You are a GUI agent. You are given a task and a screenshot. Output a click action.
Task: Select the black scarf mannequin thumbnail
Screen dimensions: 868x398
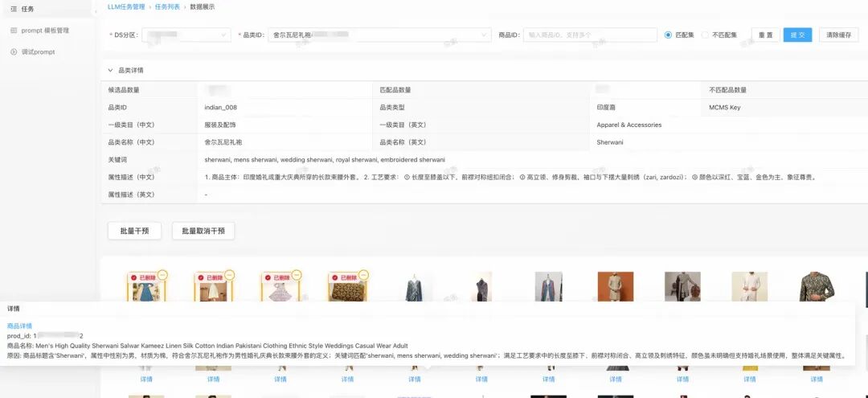(481, 287)
